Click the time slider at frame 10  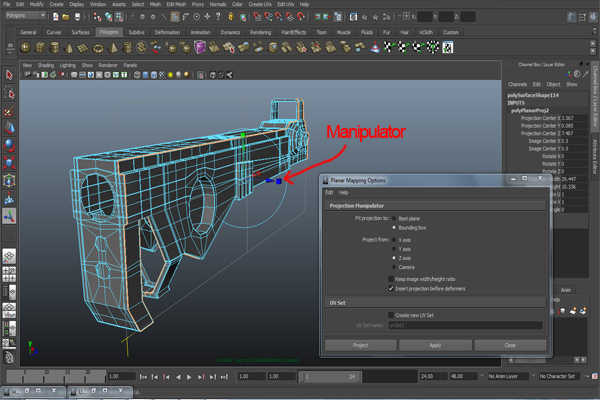coord(45,377)
